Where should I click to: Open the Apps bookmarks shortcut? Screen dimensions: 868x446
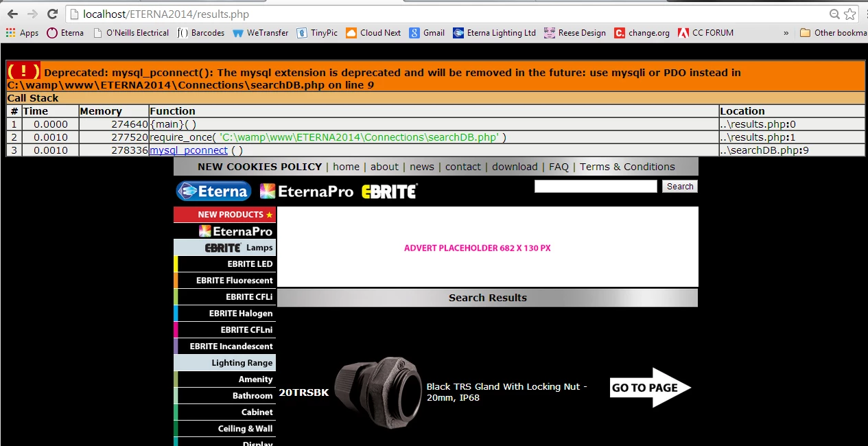point(22,33)
